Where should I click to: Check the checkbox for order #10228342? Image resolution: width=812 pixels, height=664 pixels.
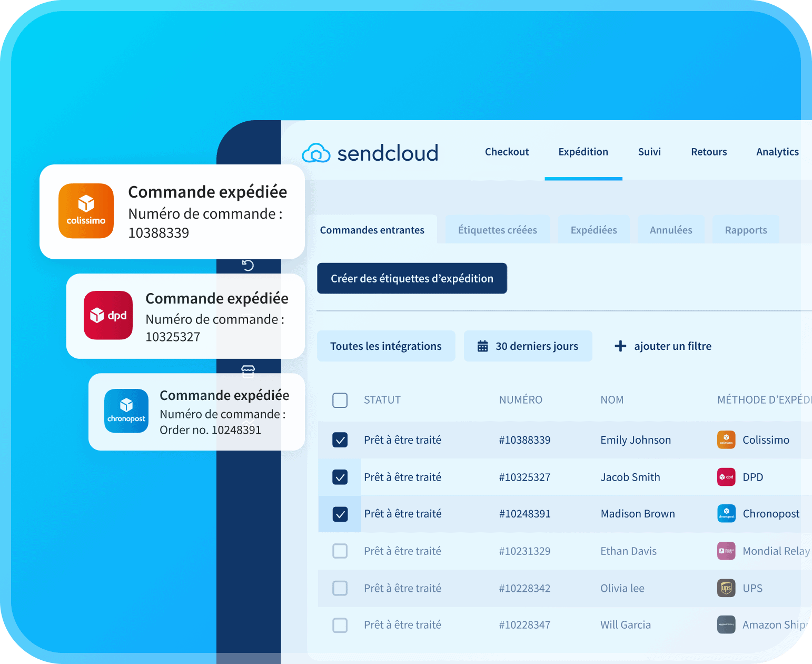(340, 588)
